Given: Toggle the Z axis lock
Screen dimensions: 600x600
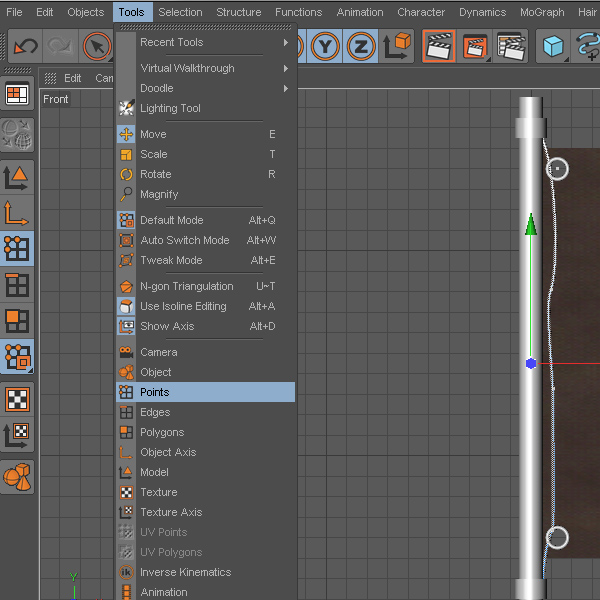Looking at the screenshot, I should coord(360,47).
